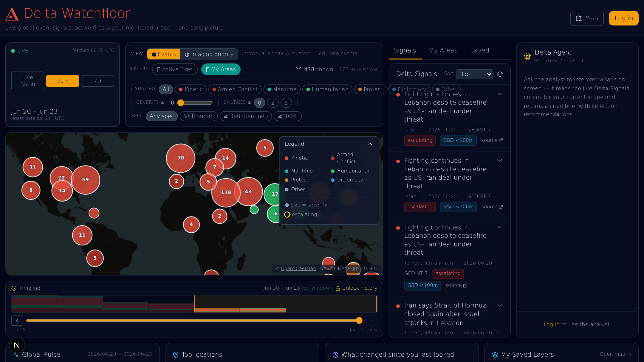Open the OpenStreetMap attribution link
644x362 pixels.
click(298, 268)
